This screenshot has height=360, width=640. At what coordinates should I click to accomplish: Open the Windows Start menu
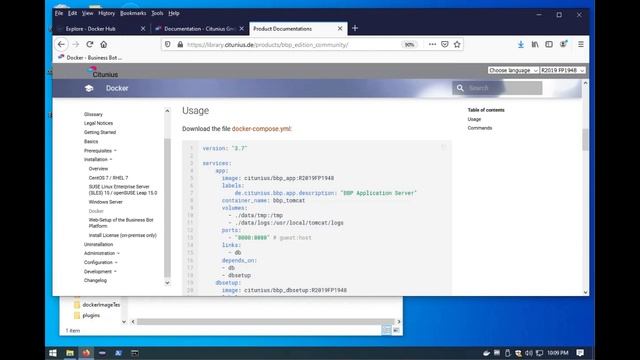tap(53, 353)
